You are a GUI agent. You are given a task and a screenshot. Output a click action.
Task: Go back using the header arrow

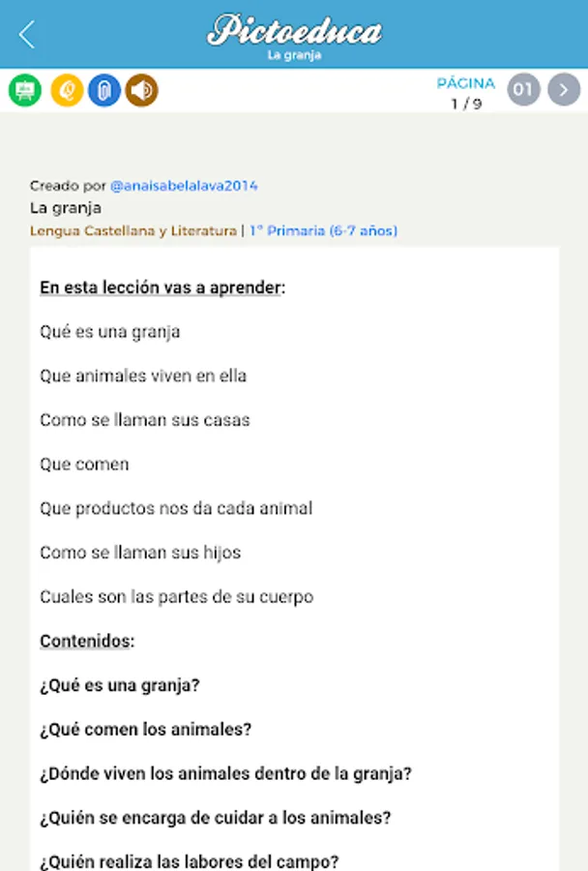tap(26, 35)
